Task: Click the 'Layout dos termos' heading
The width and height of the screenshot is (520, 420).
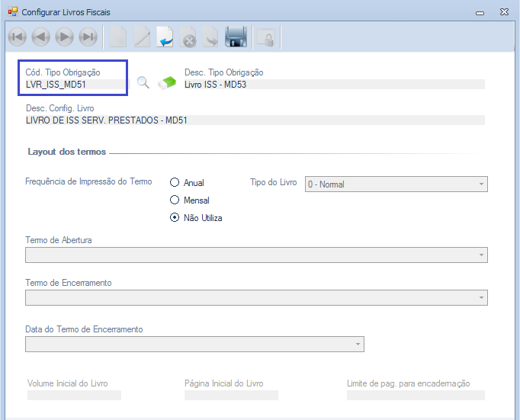Action: click(x=66, y=152)
